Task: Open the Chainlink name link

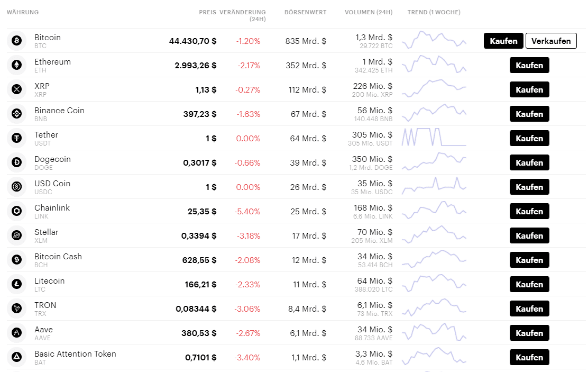Action: [x=52, y=208]
